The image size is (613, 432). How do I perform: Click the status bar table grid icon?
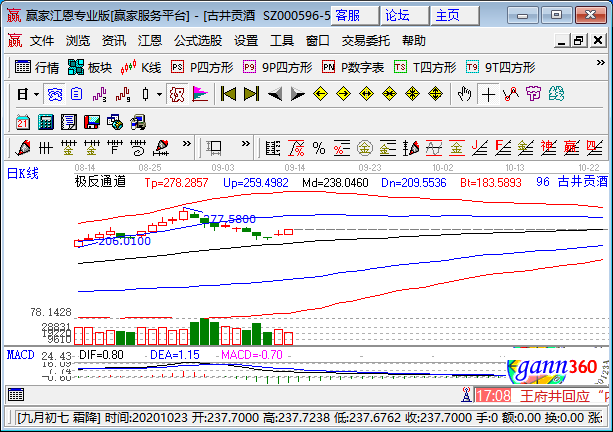coord(16,395)
